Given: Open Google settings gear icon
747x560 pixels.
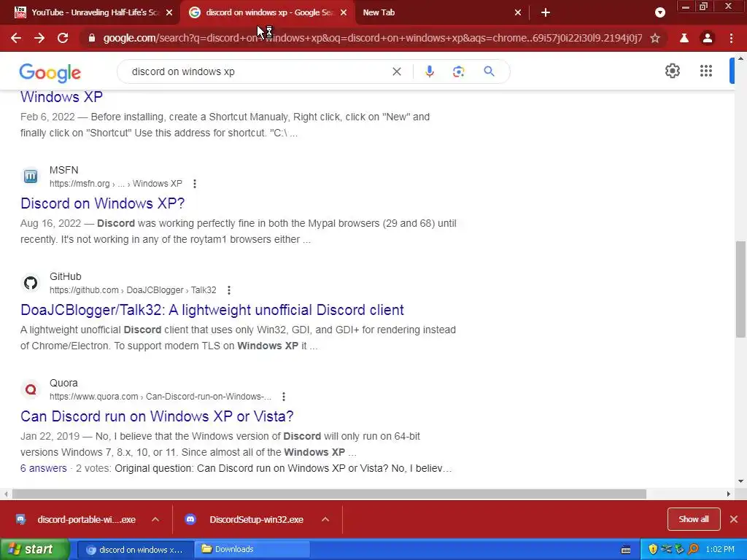Looking at the screenshot, I should [672, 71].
